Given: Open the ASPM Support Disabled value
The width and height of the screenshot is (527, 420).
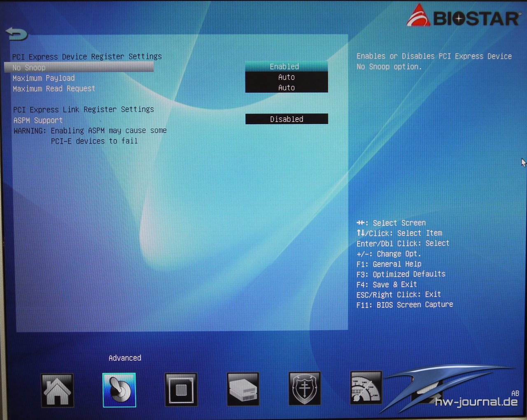Looking at the screenshot, I should pyautogui.click(x=287, y=119).
